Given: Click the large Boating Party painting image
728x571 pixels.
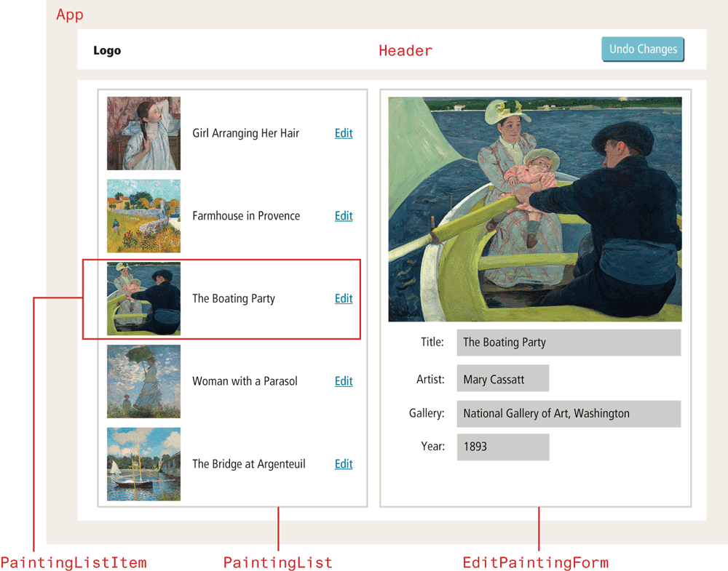Looking at the screenshot, I should pyautogui.click(x=535, y=209).
